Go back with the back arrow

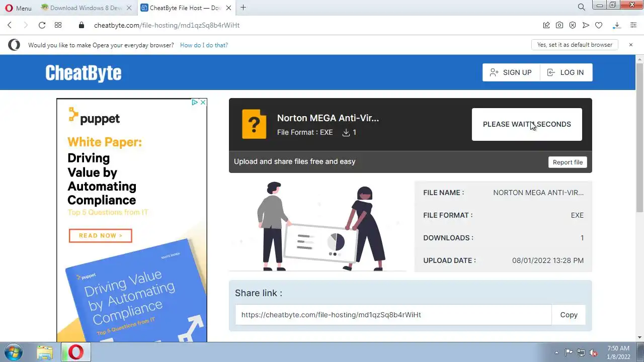pyautogui.click(x=10, y=25)
